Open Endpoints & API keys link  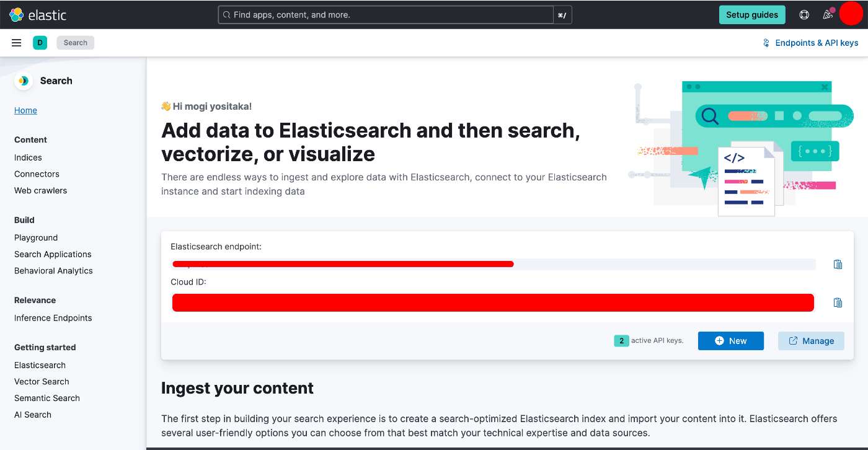coord(817,43)
